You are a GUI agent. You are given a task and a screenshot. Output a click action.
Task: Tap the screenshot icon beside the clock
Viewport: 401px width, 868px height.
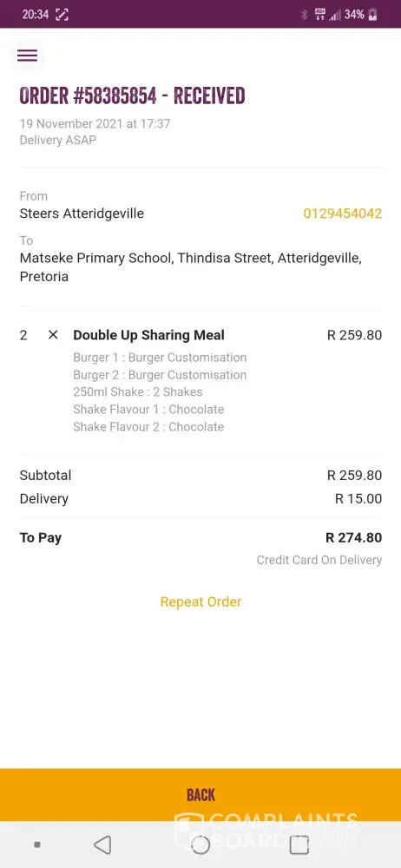[62, 15]
